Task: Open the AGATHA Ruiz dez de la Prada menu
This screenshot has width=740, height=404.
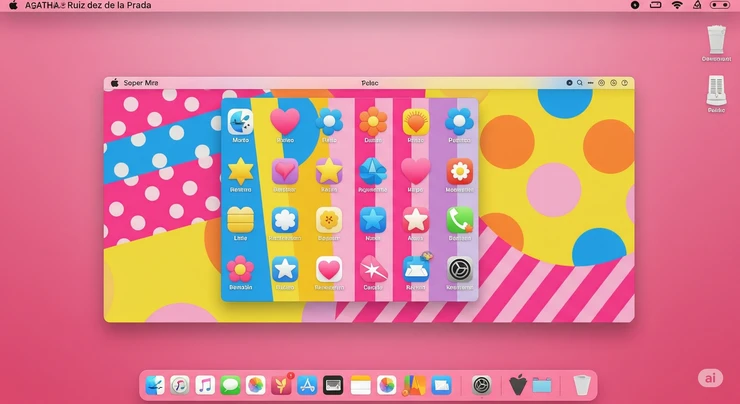Action: point(88,5)
